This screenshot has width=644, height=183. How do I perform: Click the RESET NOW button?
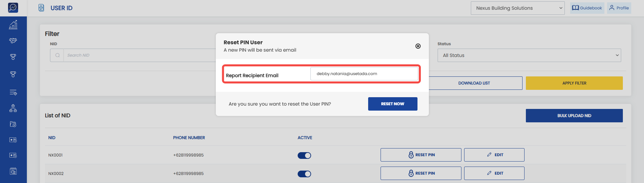coord(393,104)
